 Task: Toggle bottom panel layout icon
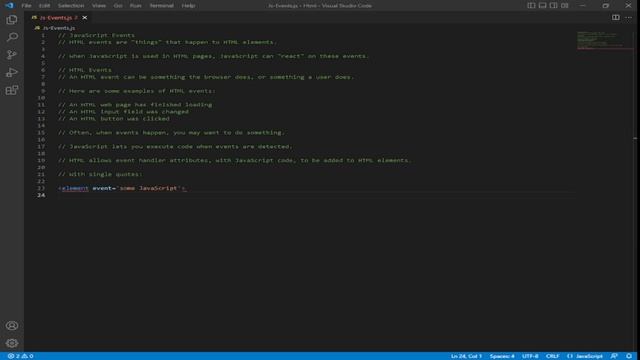tap(542, 5)
